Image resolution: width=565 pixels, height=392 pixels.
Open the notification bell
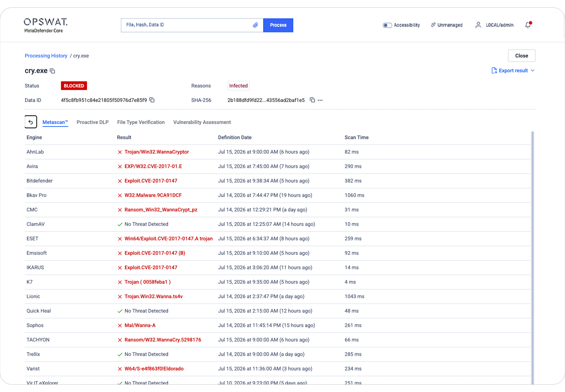coord(528,25)
